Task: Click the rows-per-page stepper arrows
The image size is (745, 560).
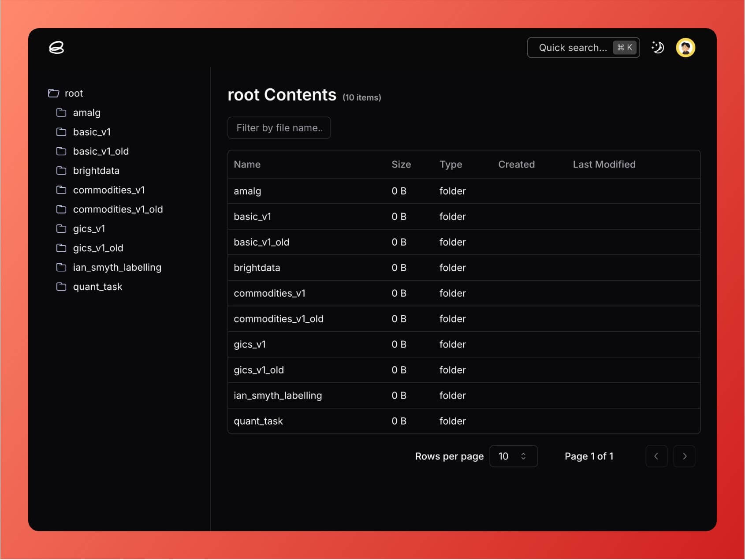Action: [523, 456]
